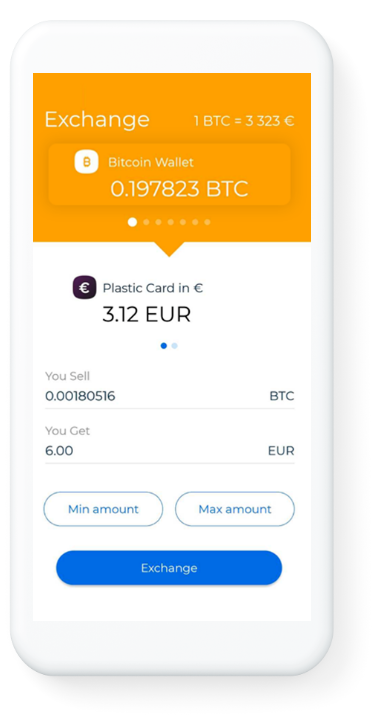
Task: Tap the Plastic Card in € label
Action: click(153, 288)
